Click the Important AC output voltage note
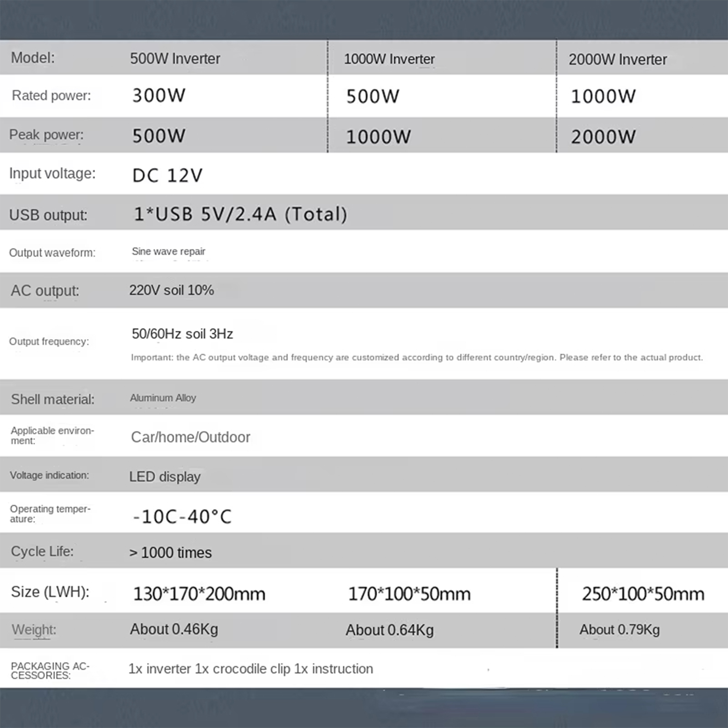 pyautogui.click(x=416, y=358)
